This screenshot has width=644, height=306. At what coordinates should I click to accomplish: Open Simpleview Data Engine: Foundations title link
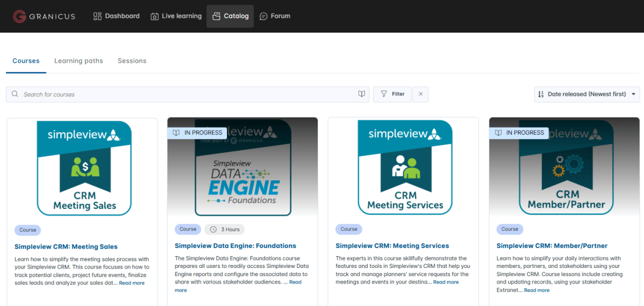[x=235, y=246]
